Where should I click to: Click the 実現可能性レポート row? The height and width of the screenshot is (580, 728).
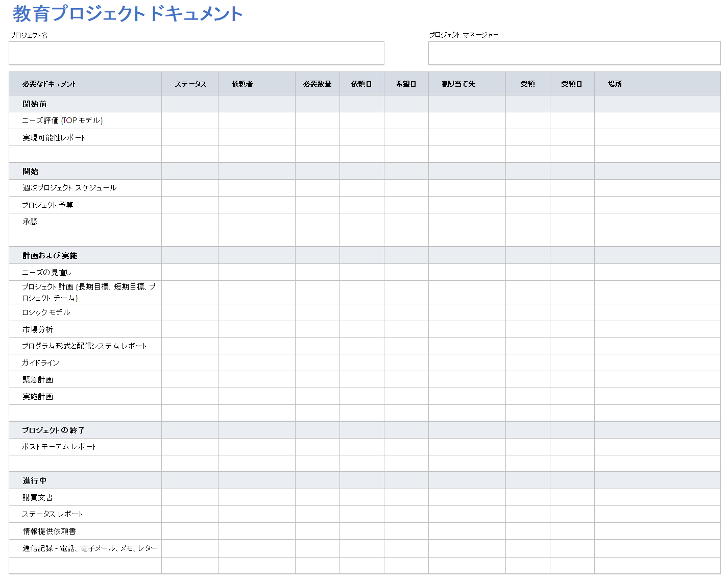click(x=365, y=137)
